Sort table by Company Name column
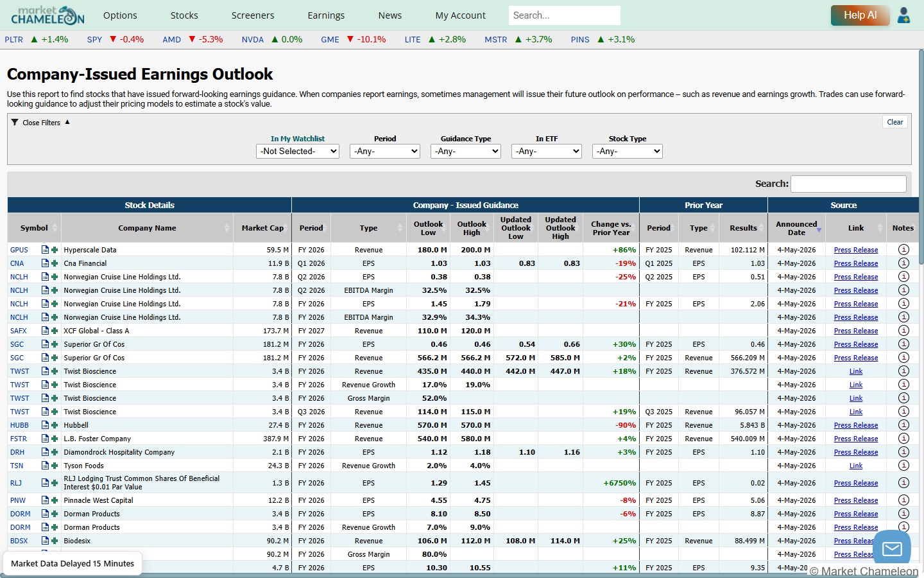 tap(147, 228)
